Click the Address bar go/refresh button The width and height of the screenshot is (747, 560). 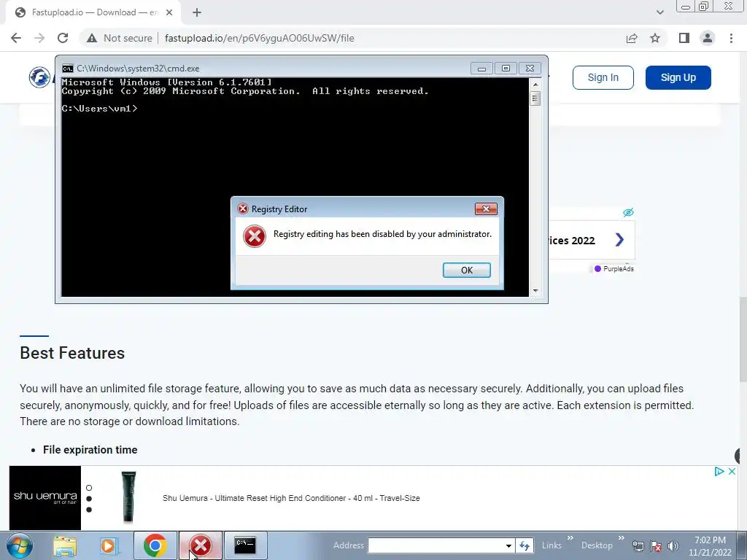(525, 545)
